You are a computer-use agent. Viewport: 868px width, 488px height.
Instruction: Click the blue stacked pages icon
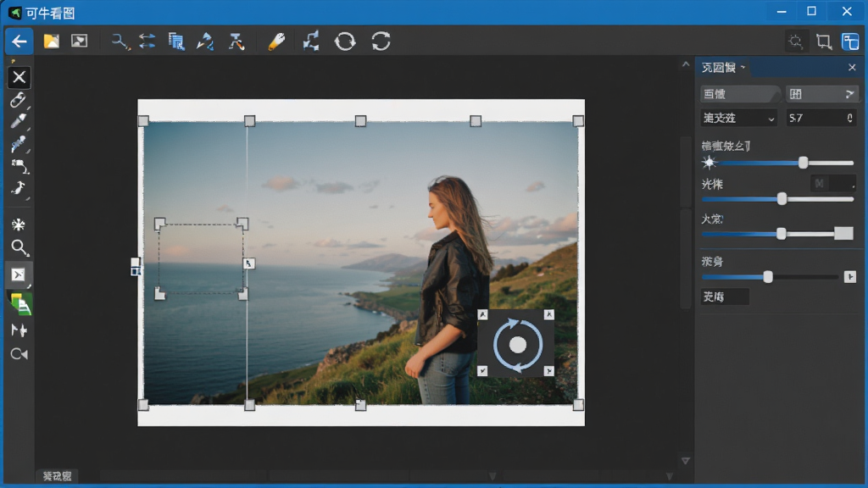[x=176, y=42]
